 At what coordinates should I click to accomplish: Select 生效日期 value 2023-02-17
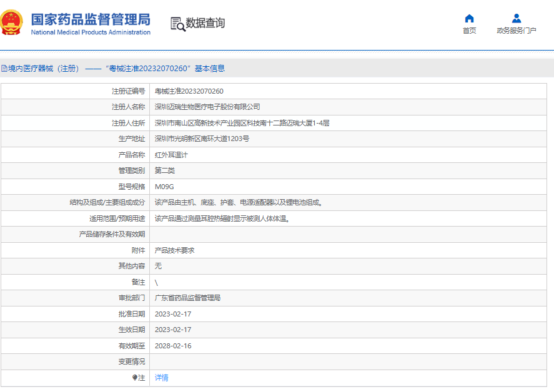pos(173,330)
